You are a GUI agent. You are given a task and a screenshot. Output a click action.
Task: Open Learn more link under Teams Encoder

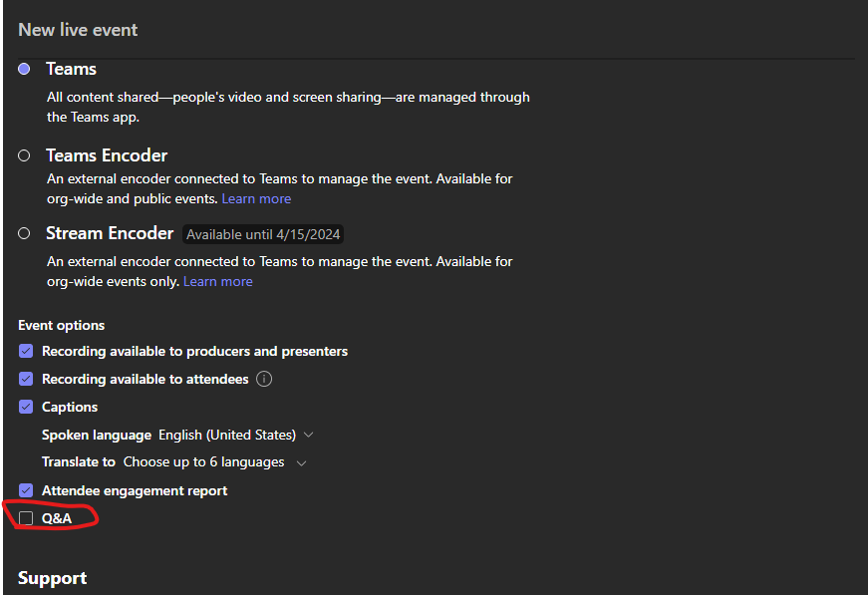pyautogui.click(x=256, y=198)
